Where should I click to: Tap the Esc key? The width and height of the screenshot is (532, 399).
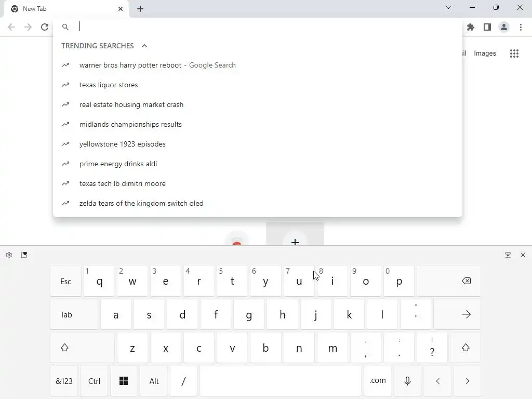pos(66,281)
